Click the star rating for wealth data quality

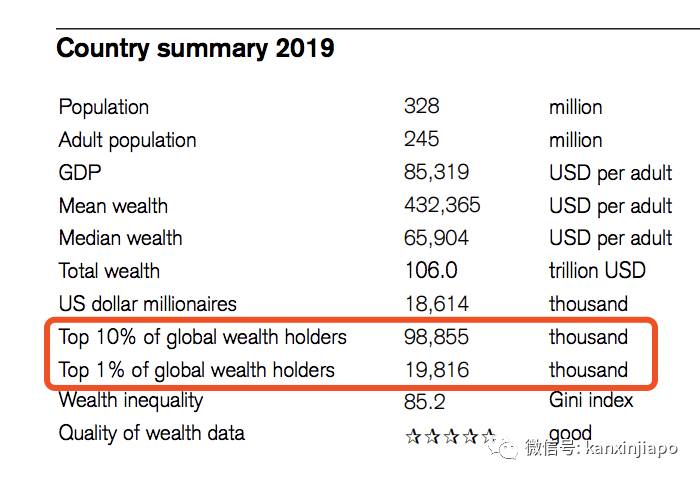click(449, 435)
